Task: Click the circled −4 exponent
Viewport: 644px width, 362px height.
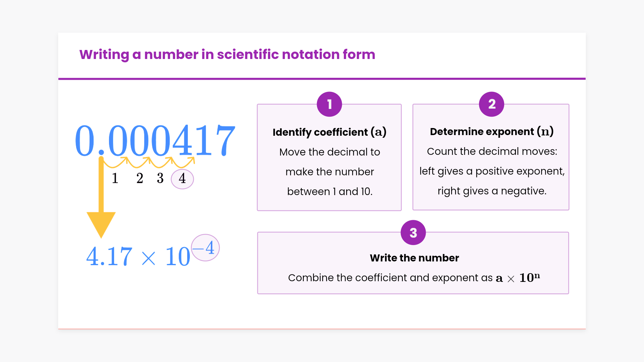Action: point(205,248)
